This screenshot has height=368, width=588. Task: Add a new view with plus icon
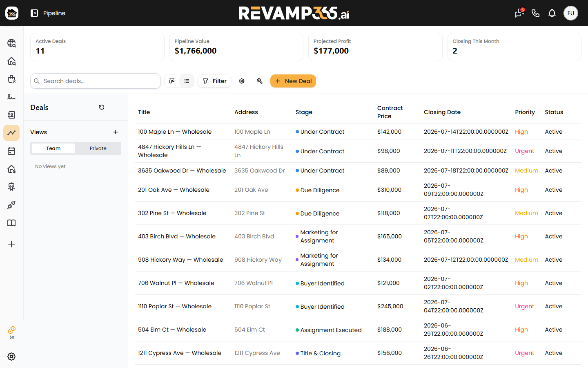click(x=116, y=132)
